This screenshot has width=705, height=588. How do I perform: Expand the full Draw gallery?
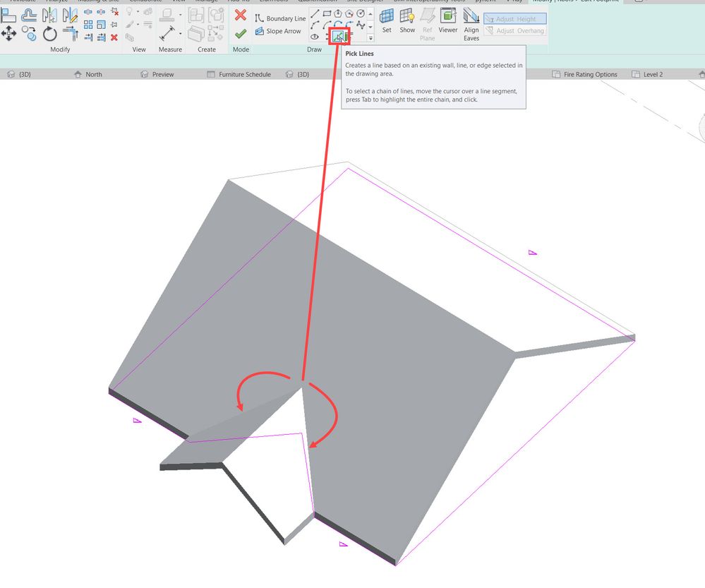pos(370,38)
